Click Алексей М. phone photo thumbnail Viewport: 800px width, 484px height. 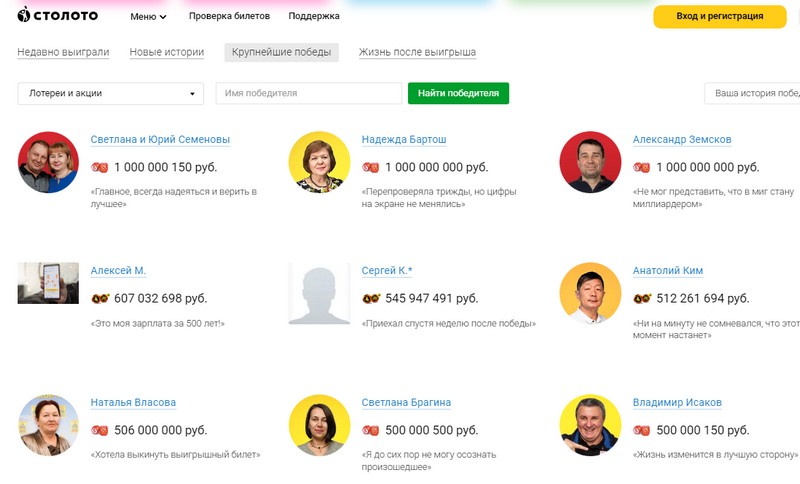click(48, 283)
